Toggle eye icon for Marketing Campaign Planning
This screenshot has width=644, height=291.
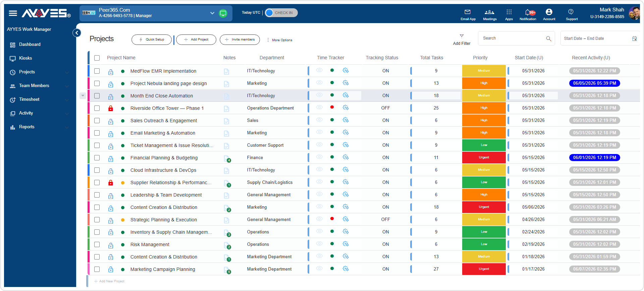(x=319, y=268)
